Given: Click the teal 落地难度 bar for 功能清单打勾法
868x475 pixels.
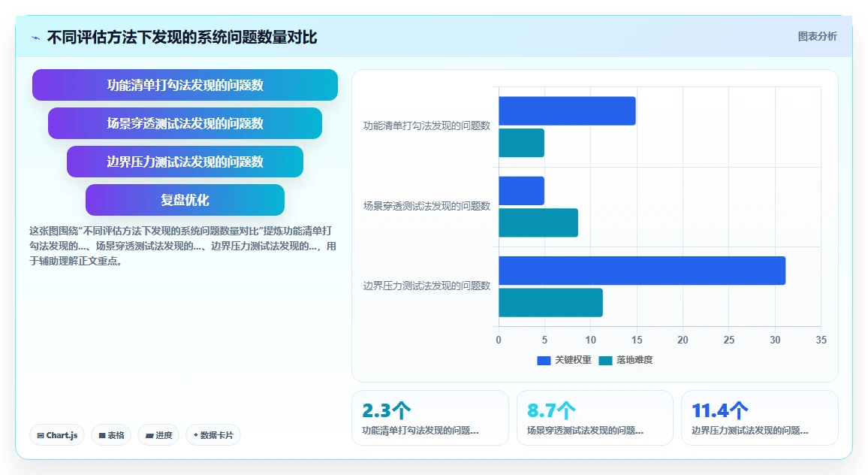Looking at the screenshot, I should pos(521,143).
